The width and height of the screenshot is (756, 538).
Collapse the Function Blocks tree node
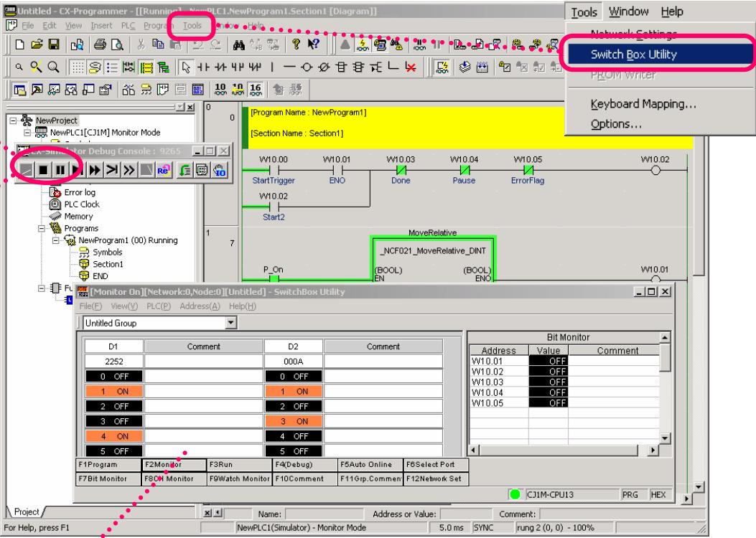click(42, 288)
